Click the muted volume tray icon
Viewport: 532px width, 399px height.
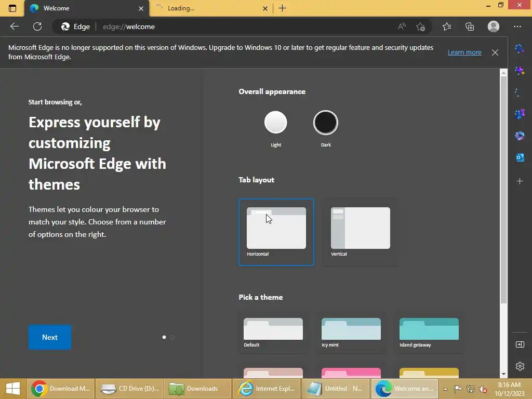[x=483, y=389]
